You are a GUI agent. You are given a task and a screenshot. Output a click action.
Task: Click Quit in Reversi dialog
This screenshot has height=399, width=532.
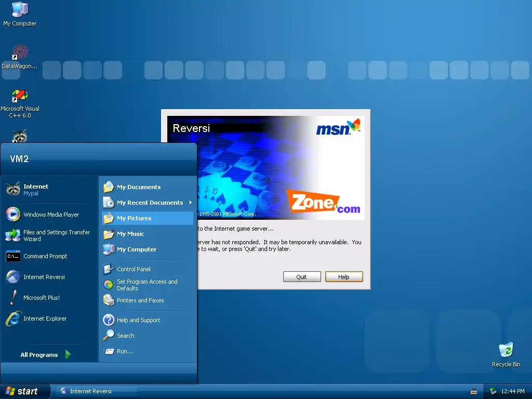(x=302, y=277)
